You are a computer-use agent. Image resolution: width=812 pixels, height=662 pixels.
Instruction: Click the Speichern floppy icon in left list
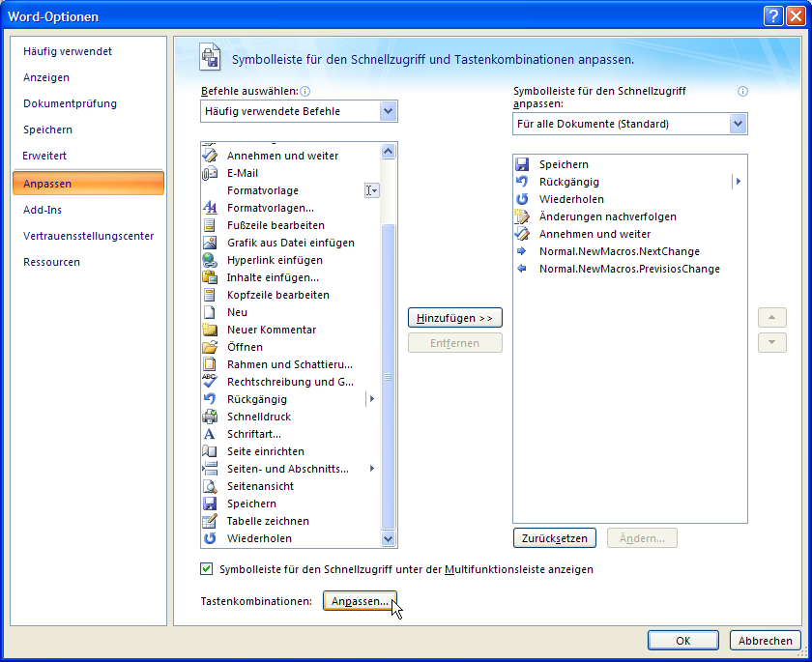[x=210, y=504]
